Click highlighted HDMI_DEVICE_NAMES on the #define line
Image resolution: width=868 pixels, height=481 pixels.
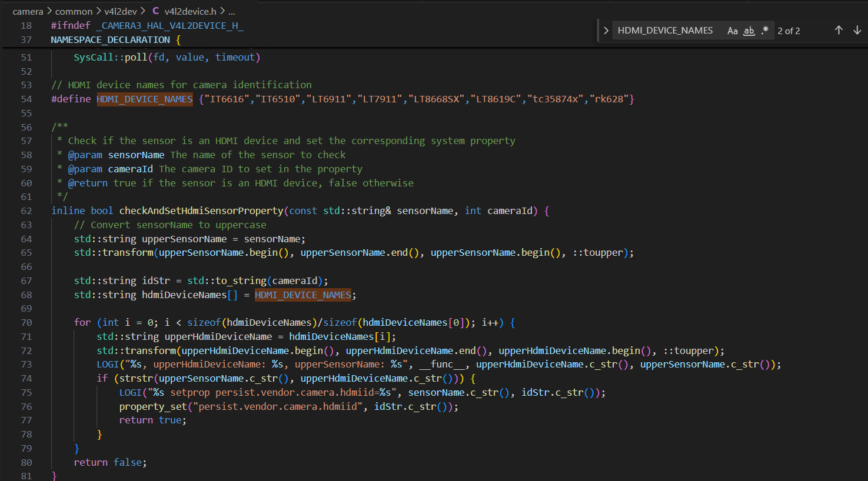145,99
